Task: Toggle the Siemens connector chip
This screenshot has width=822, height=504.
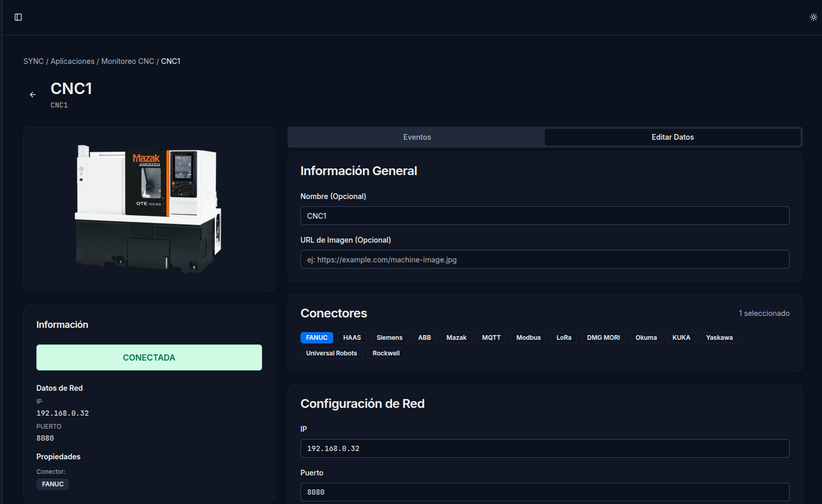Action: 389,338
